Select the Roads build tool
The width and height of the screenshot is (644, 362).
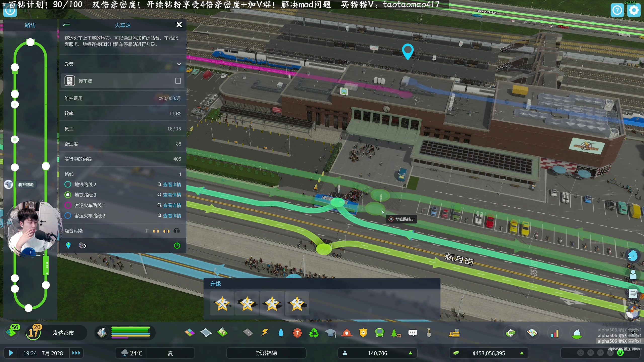tap(248, 333)
